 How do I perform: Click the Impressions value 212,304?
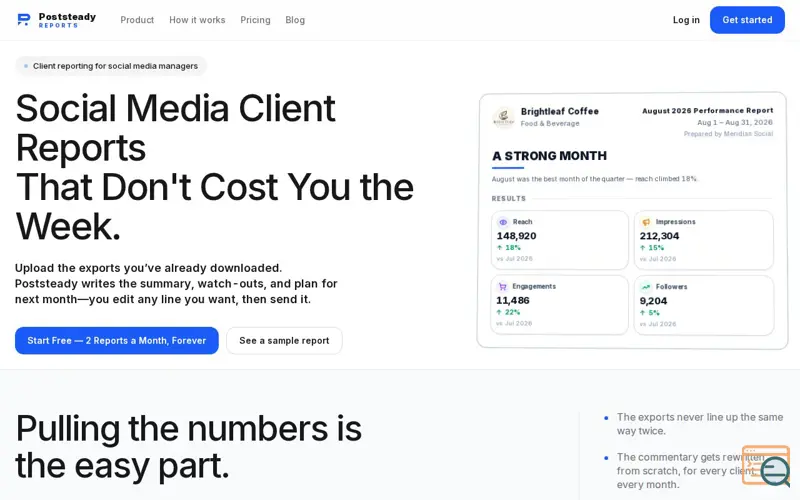660,236
